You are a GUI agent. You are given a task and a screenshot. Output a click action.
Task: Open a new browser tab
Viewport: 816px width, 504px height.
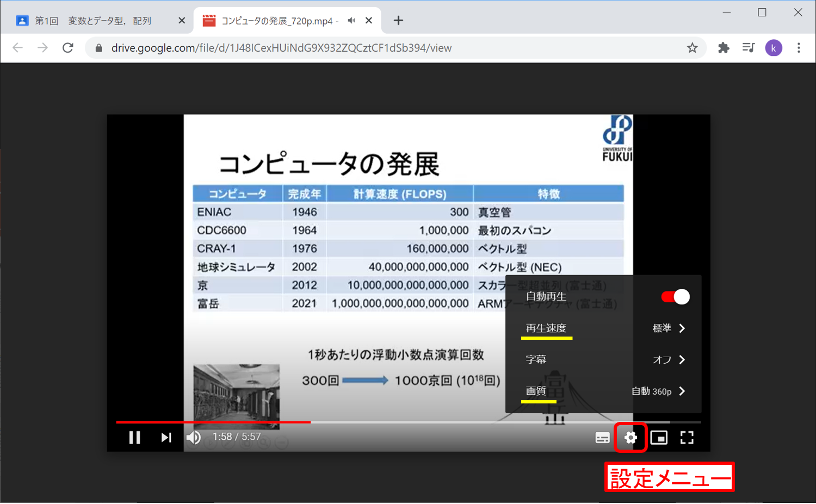[398, 21]
